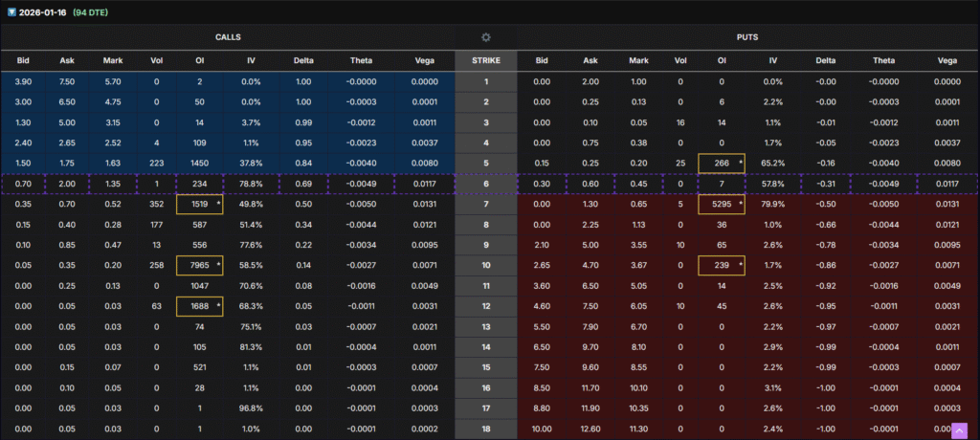980x440 pixels.
Task: Click the puts Vega column header
Action: 946,61
